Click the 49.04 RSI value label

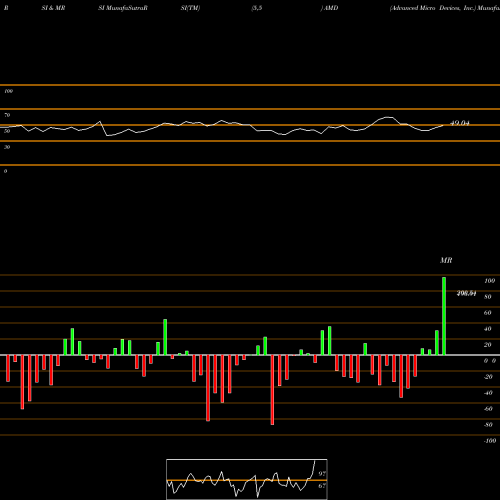(x=460, y=123)
